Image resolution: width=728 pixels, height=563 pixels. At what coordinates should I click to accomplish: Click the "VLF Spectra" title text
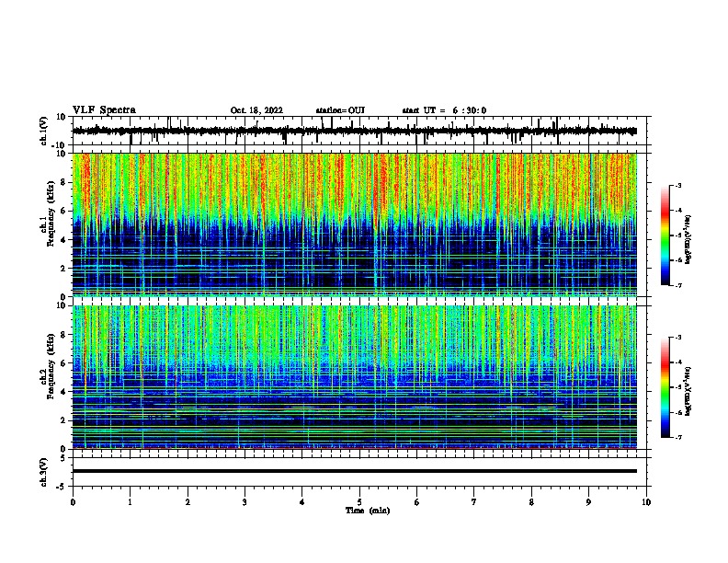point(104,110)
